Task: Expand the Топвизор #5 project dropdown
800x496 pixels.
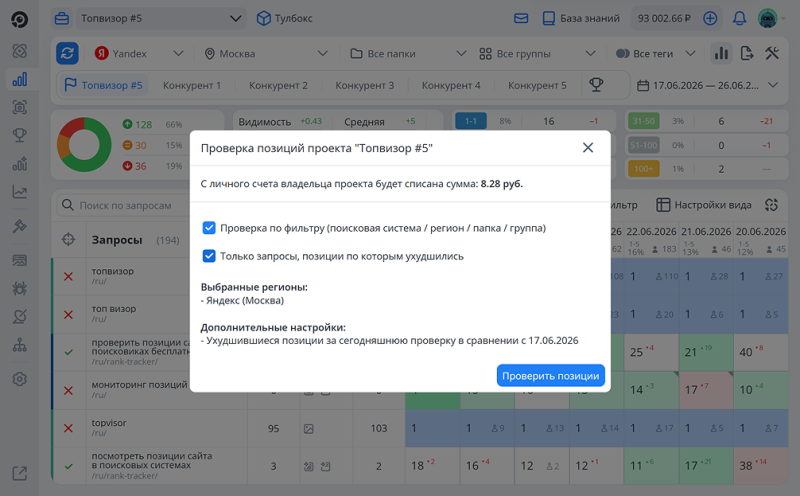Action: click(x=160, y=18)
